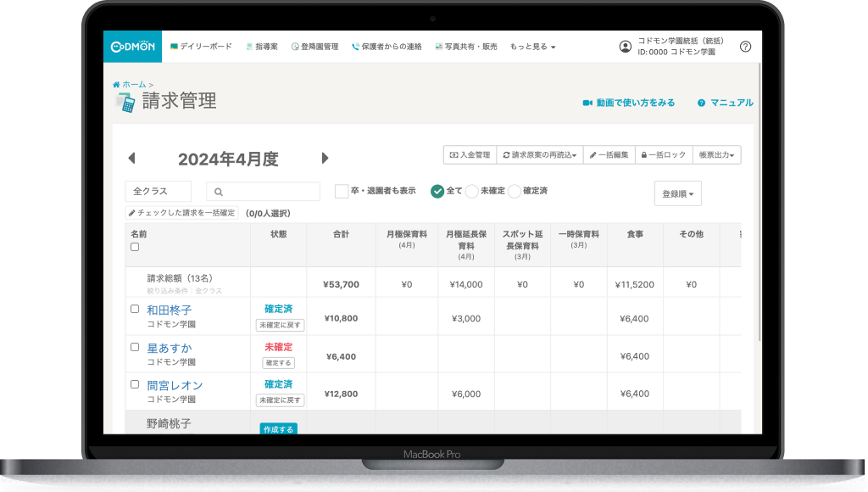
Task: Select the 未確定 radio filter
Action: click(472, 191)
